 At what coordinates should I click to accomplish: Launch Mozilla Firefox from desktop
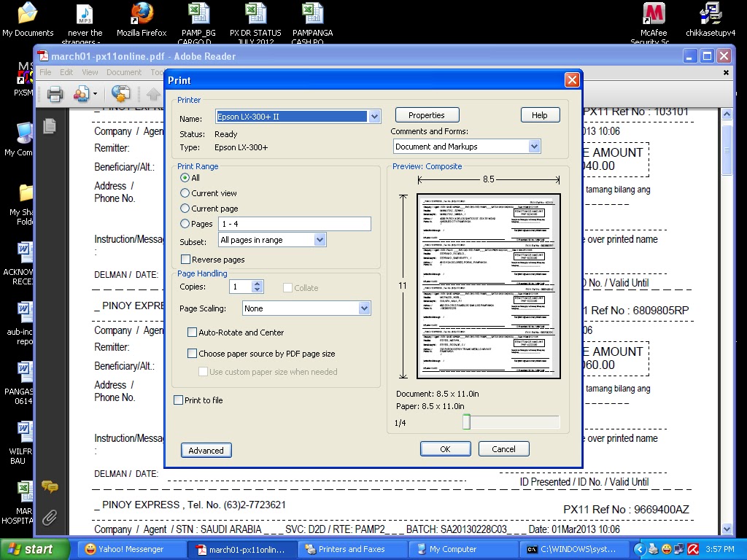pos(142,20)
